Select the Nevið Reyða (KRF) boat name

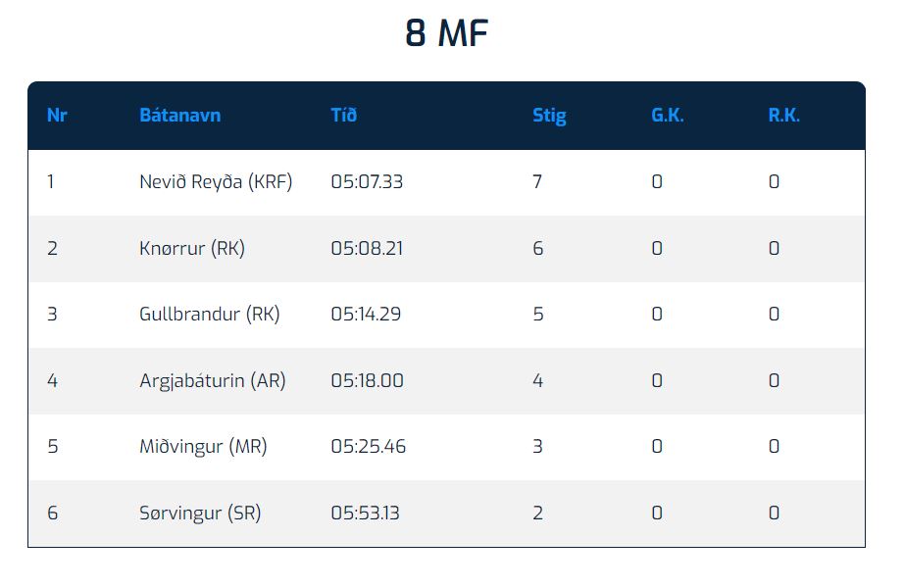click(216, 182)
